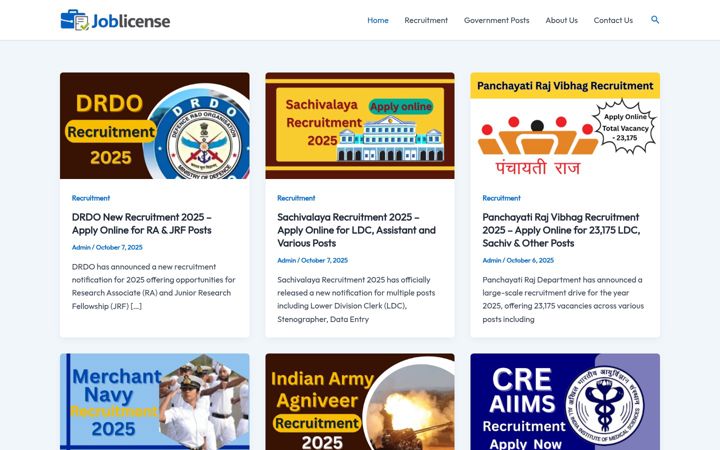Open the Indian Army Agniveer thumbnail
The height and width of the screenshot is (450, 720).
(360, 402)
